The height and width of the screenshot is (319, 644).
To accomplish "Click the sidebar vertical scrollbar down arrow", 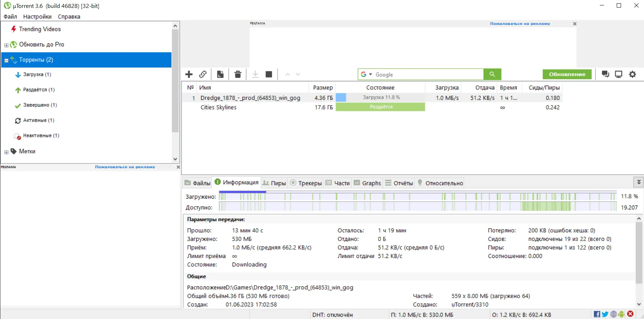I will pos(175,159).
